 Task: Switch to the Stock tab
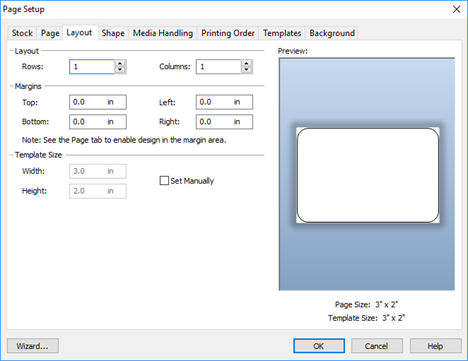(x=22, y=33)
